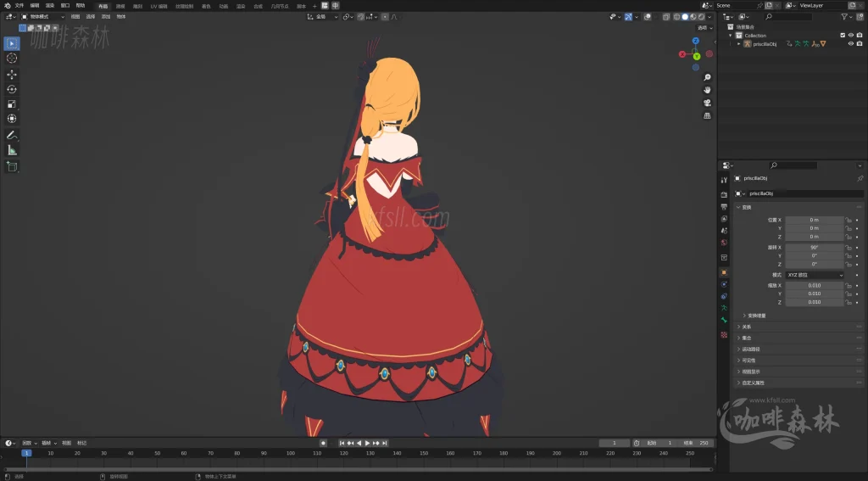The image size is (868, 481).
Task: Open the Bone properties tab icon
Action: (x=724, y=321)
